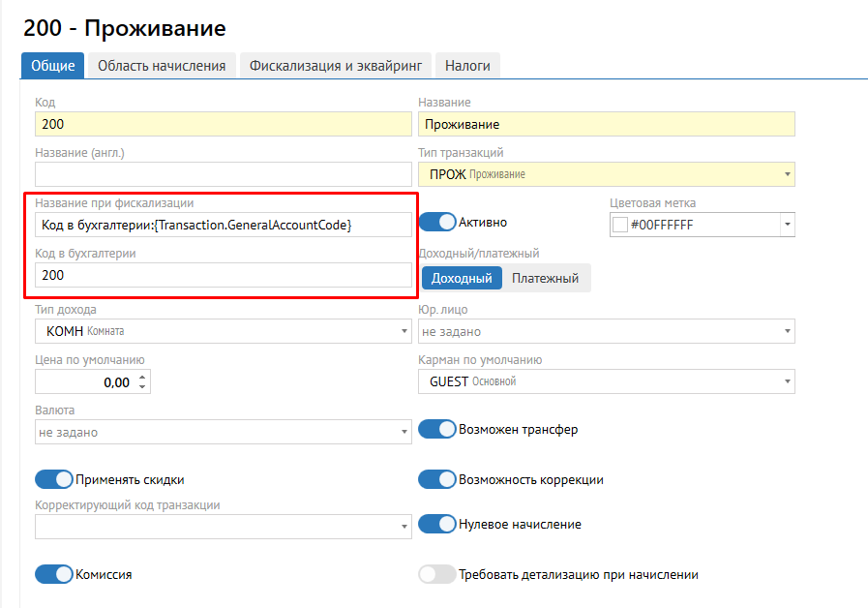The height and width of the screenshot is (608, 868).
Task: Select the Доходный option
Action: coord(462,279)
